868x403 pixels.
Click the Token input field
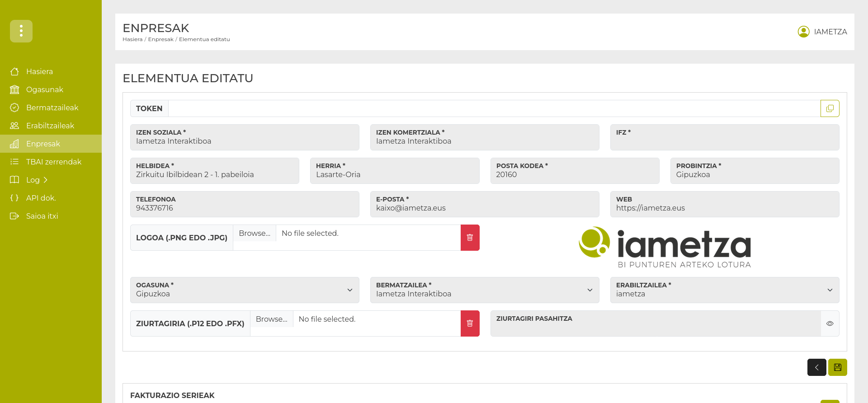[x=495, y=108]
